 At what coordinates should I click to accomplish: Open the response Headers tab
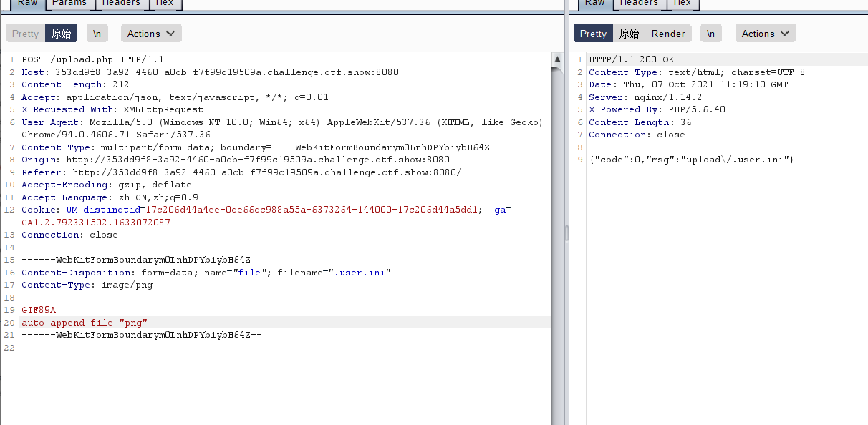point(639,4)
